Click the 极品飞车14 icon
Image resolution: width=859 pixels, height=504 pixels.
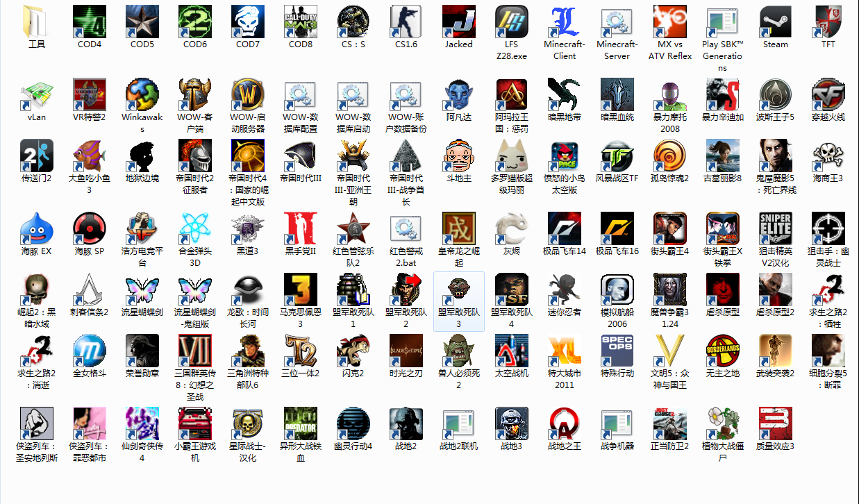[565, 229]
